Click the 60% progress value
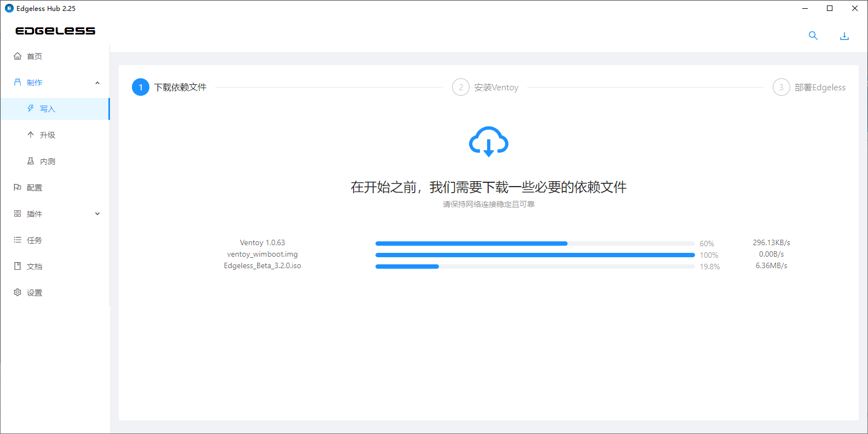The height and width of the screenshot is (434, 868). (707, 244)
